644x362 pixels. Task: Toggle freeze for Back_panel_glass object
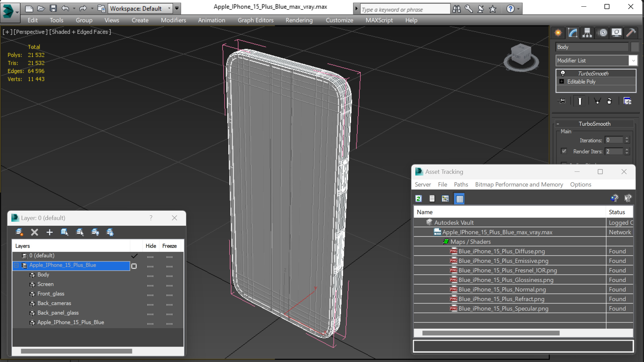[169, 314]
